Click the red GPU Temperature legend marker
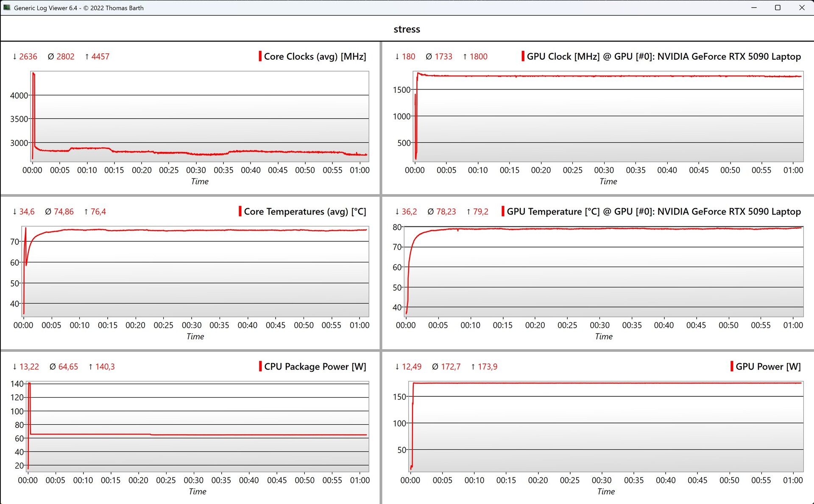The image size is (814, 504). coord(503,212)
